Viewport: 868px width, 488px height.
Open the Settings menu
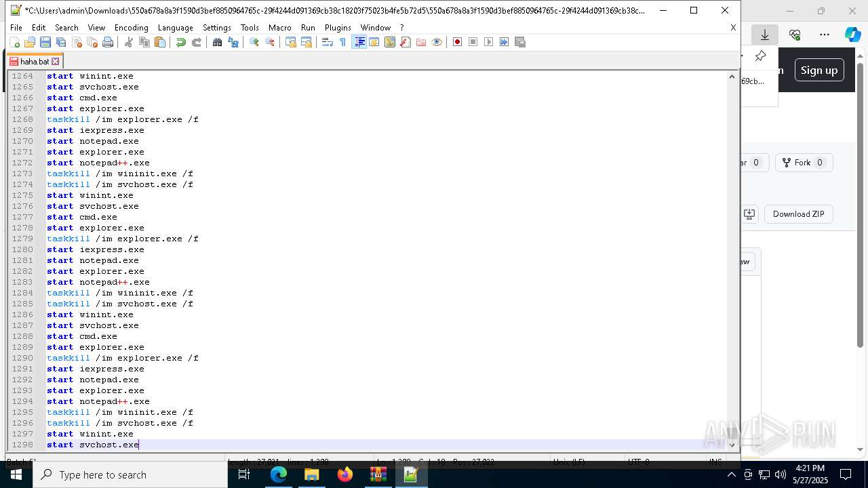point(217,28)
